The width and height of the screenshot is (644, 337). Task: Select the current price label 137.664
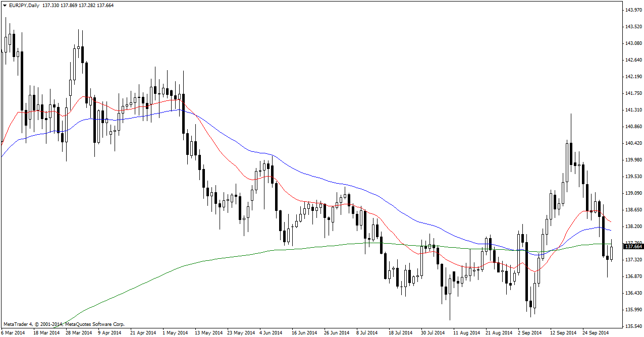633,247
